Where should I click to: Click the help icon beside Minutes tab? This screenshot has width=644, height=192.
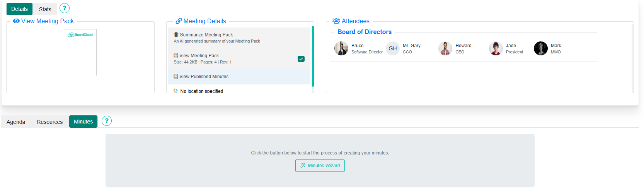[107, 121]
